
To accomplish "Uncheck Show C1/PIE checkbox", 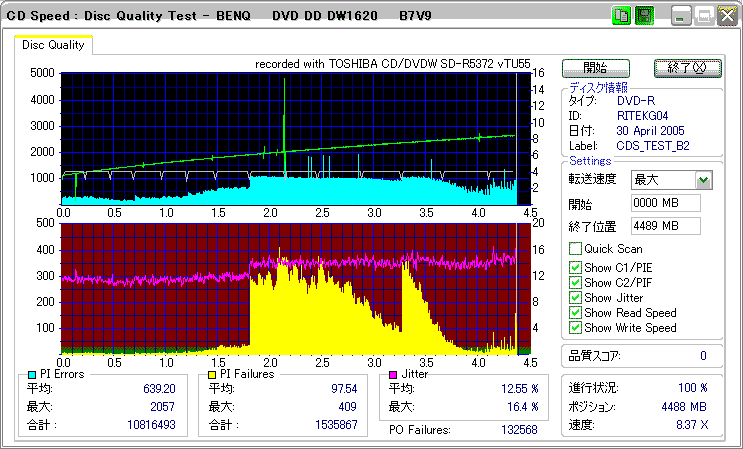I will (575, 268).
